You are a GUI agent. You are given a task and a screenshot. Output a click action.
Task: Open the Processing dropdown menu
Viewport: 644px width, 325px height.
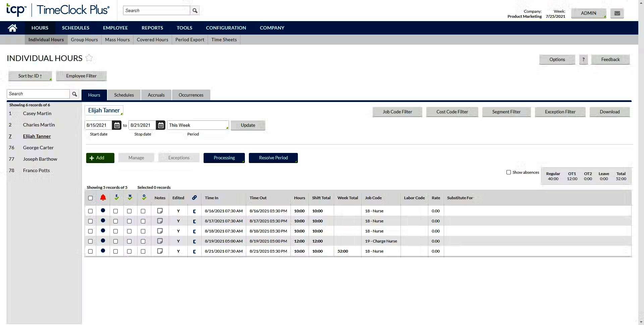click(224, 158)
